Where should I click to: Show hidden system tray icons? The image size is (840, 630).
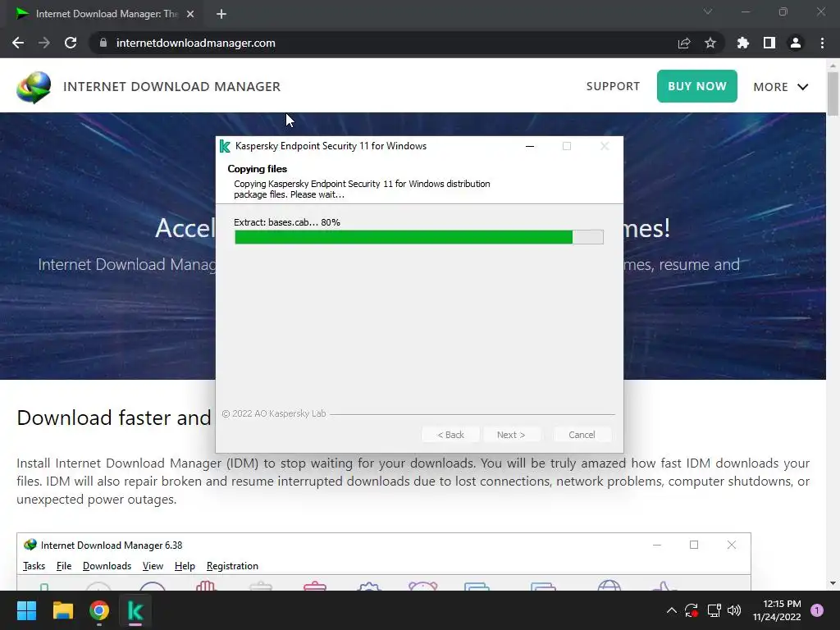coord(671,610)
